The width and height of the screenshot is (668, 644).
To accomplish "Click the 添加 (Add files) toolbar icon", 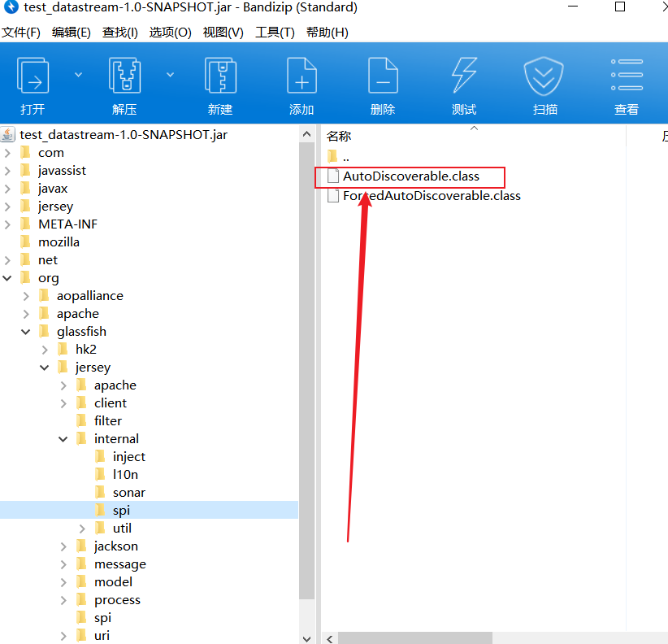I will (301, 75).
